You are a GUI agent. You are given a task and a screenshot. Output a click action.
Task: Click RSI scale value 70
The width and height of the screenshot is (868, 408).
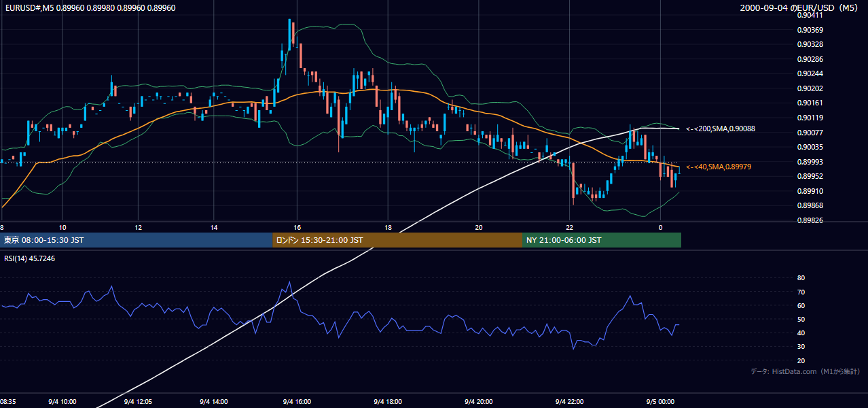point(801,292)
